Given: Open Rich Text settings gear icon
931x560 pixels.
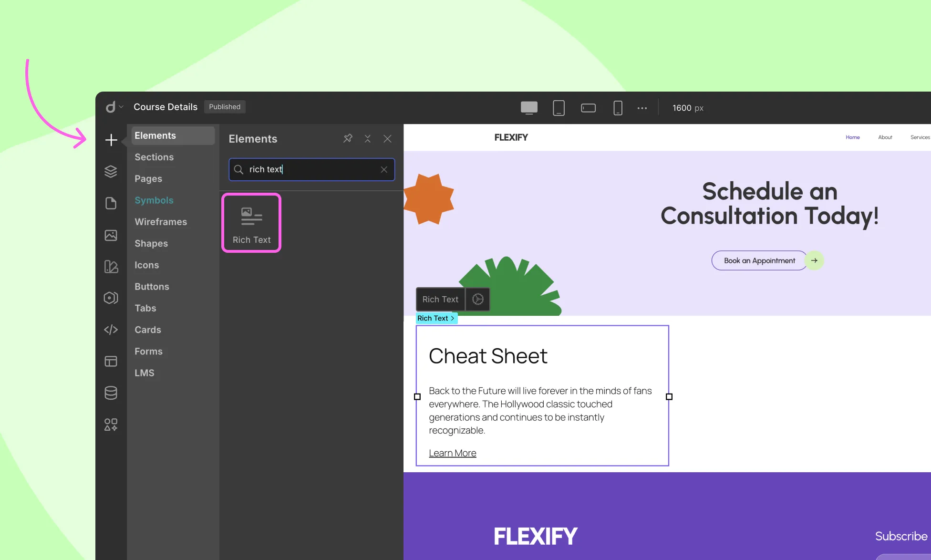Looking at the screenshot, I should [477, 299].
